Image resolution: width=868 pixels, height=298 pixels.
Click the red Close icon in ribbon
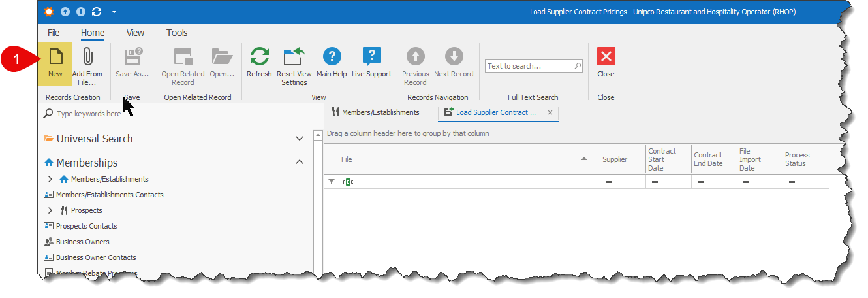606,56
